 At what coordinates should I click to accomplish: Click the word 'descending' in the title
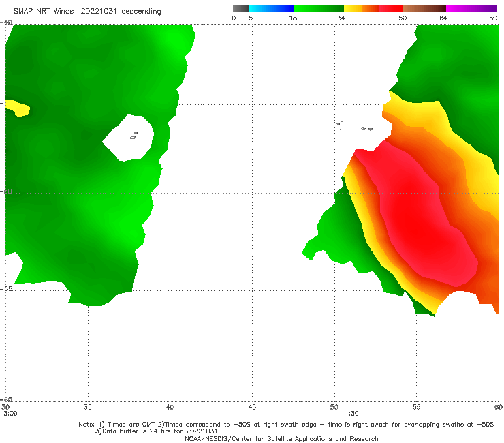coord(142,12)
